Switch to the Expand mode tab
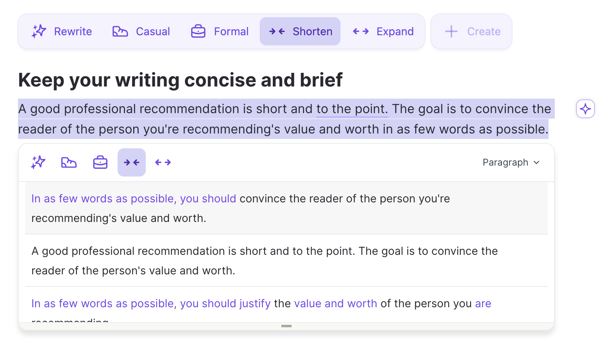605x364 pixels. 383,31
